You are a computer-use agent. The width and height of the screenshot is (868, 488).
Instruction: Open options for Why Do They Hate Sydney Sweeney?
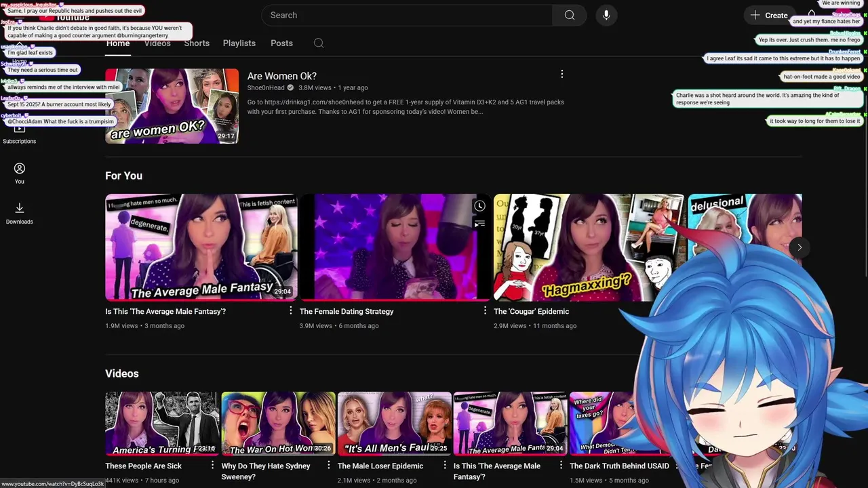329,465
